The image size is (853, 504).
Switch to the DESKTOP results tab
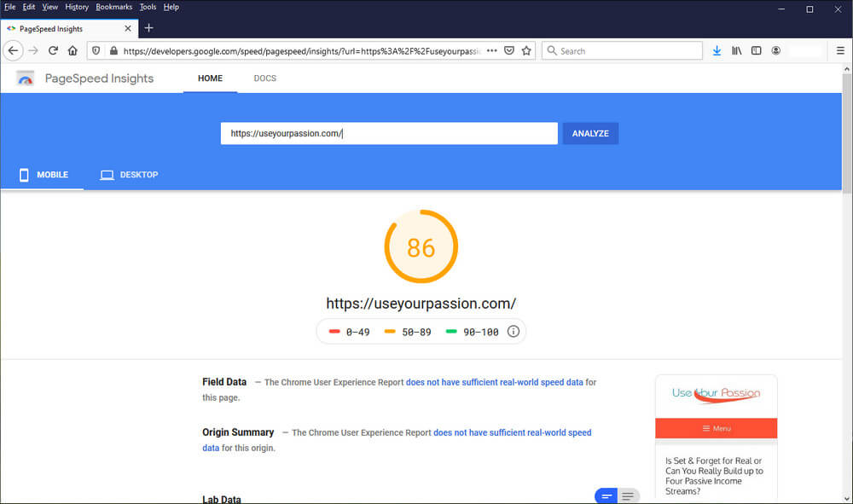[129, 175]
